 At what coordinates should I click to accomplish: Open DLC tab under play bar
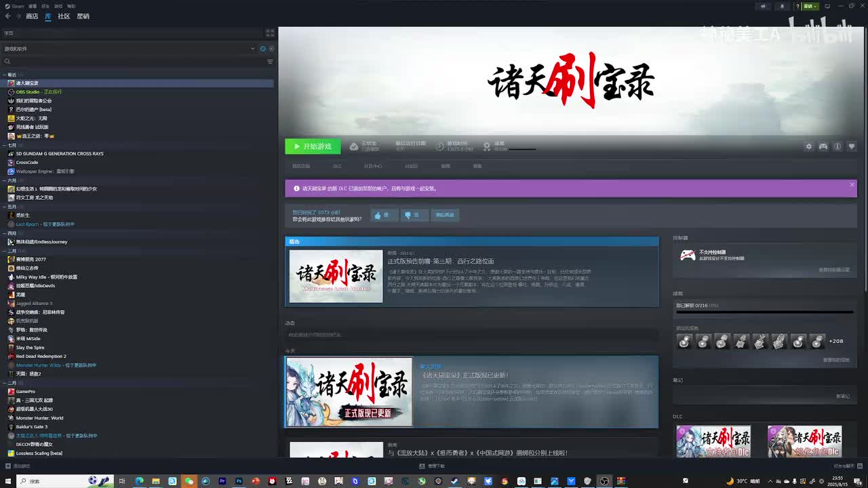point(337,166)
